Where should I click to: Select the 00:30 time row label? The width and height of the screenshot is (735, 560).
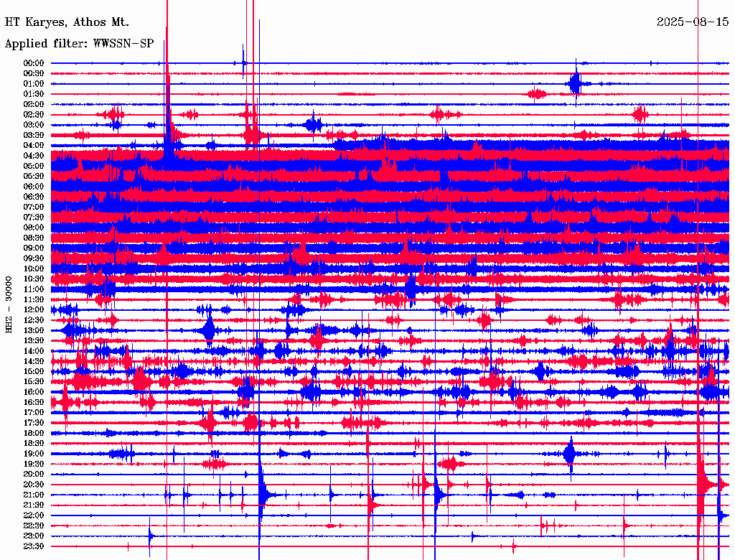pyautogui.click(x=33, y=73)
